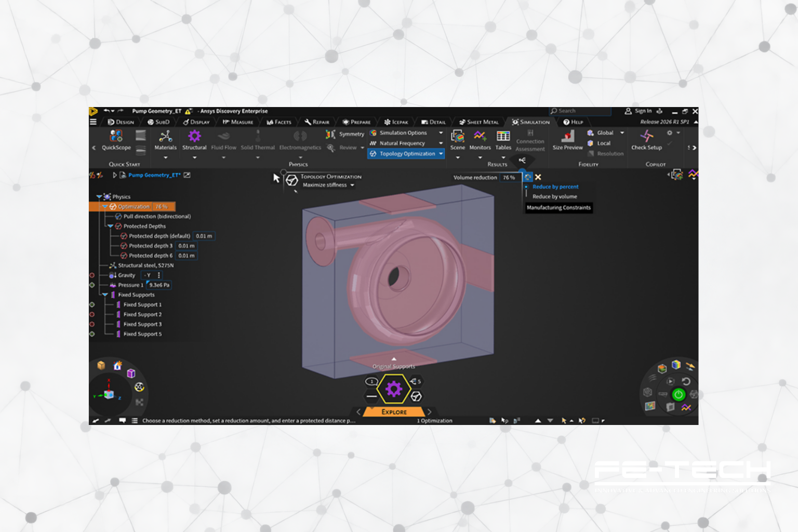
Task: Click the axis triad cube
Action: click(109, 394)
